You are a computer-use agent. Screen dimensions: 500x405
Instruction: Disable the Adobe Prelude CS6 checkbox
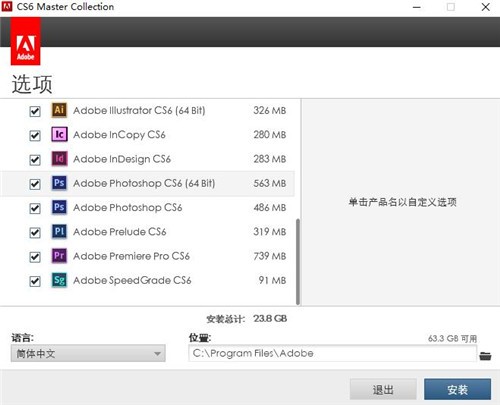[35, 233]
